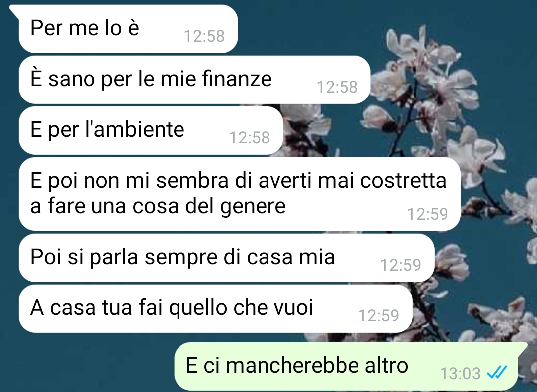Select the 'Poi si parla sempre di casa mia' message

[227, 258]
